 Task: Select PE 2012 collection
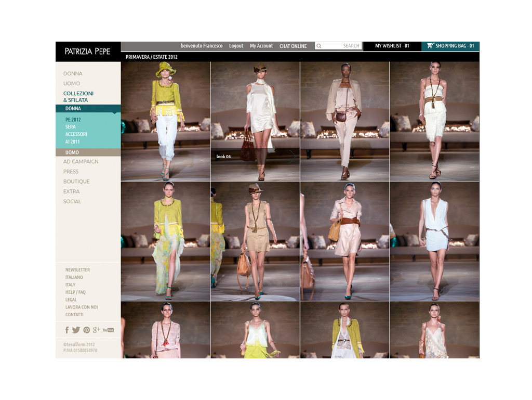click(x=73, y=120)
